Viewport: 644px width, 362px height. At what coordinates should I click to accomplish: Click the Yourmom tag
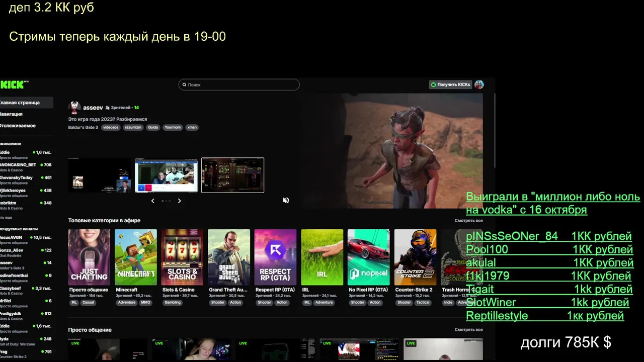pyautogui.click(x=173, y=128)
